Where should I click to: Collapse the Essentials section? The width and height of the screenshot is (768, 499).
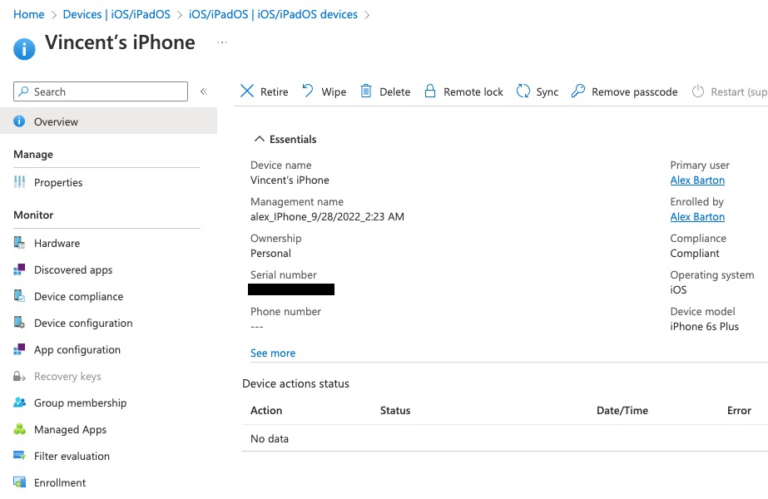coord(260,139)
